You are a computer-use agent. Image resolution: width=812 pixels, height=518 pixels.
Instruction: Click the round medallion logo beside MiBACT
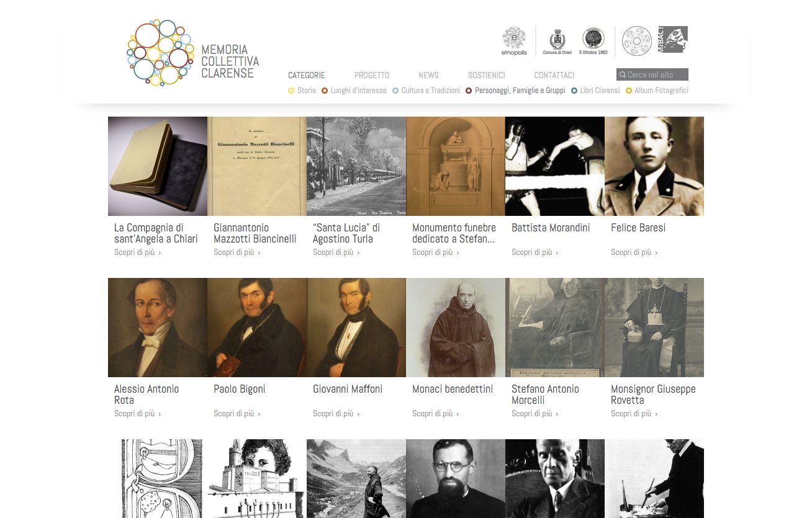click(637, 41)
